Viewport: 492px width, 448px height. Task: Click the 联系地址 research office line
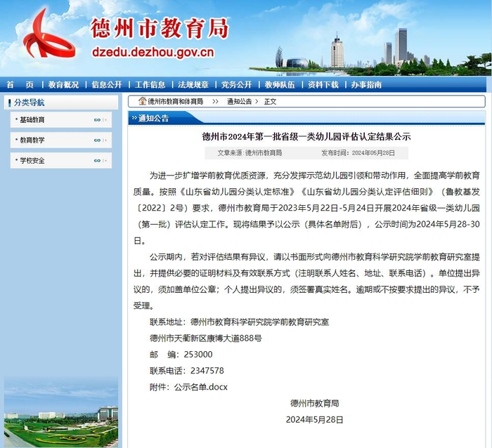coord(239,322)
